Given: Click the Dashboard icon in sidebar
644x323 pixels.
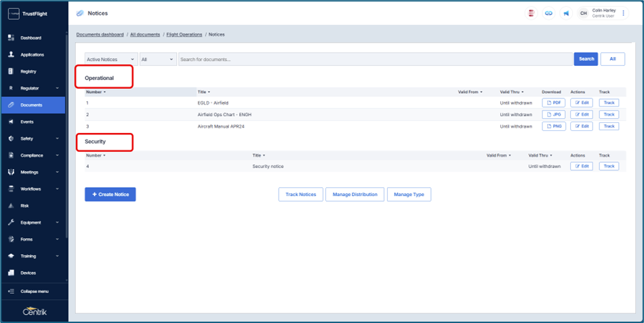Looking at the screenshot, I should point(11,38).
